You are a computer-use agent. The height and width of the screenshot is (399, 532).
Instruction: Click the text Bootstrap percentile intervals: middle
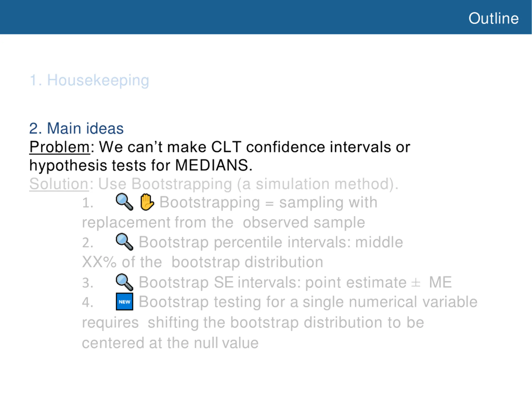pyautogui.click(x=271, y=242)
